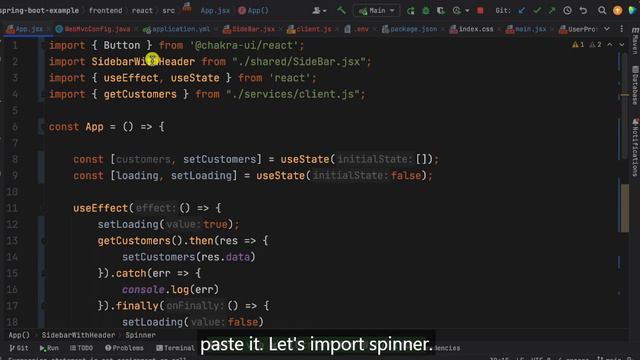The height and width of the screenshot is (360, 640).
Task: Click the Rollback undo icon
Action: (x=583, y=11)
